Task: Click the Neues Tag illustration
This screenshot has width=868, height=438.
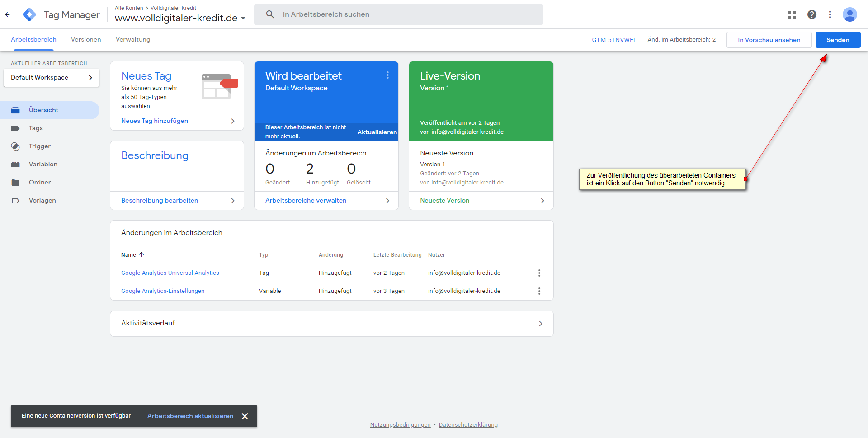Action: 220,86
